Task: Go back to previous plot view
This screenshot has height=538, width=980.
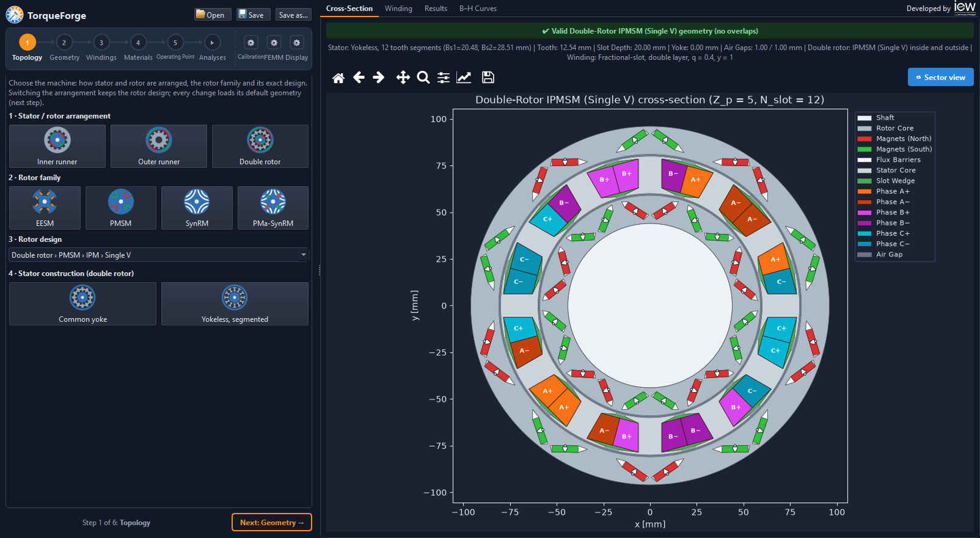Action: [359, 78]
